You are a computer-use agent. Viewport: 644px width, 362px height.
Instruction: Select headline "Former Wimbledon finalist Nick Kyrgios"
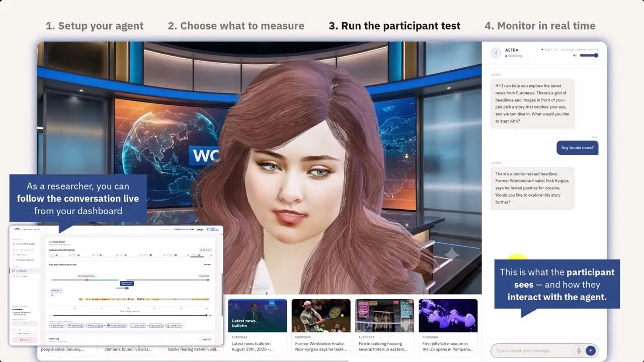pos(321,346)
